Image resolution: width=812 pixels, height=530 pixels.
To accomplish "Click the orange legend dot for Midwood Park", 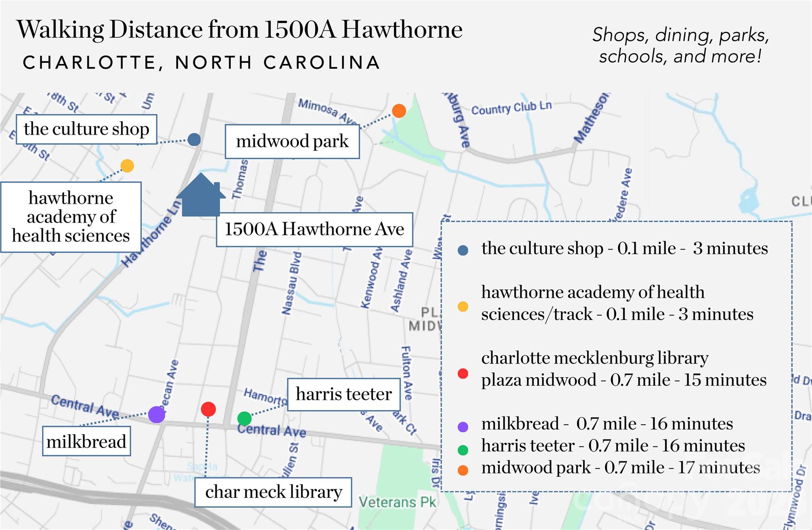I will [463, 470].
